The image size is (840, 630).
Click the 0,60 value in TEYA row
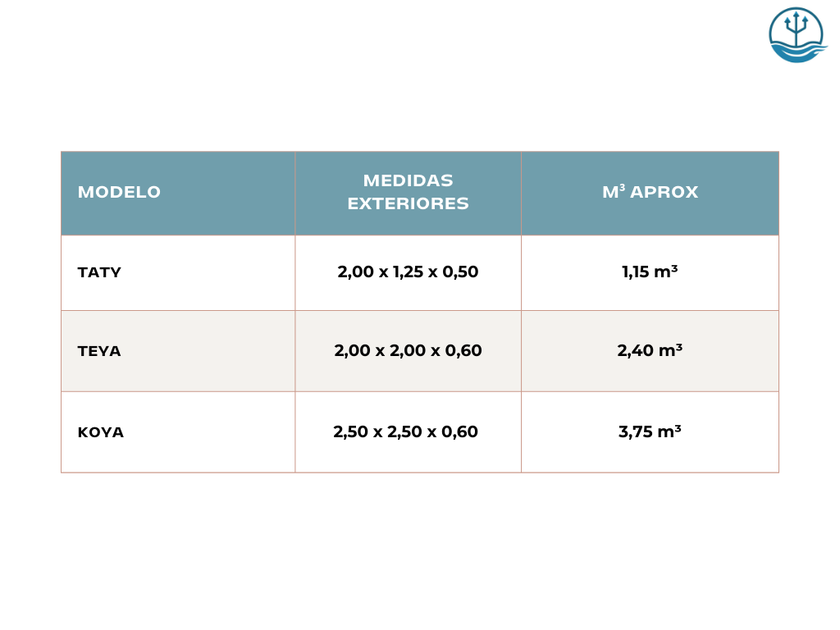(463, 351)
